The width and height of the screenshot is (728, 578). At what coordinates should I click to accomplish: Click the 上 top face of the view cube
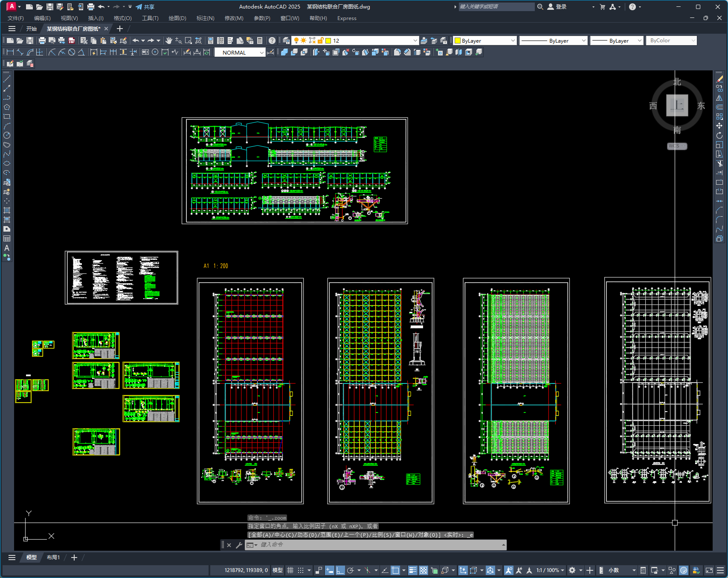click(677, 105)
